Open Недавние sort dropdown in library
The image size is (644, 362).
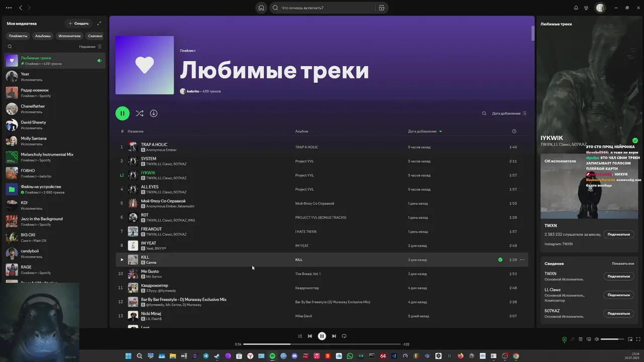click(x=90, y=46)
